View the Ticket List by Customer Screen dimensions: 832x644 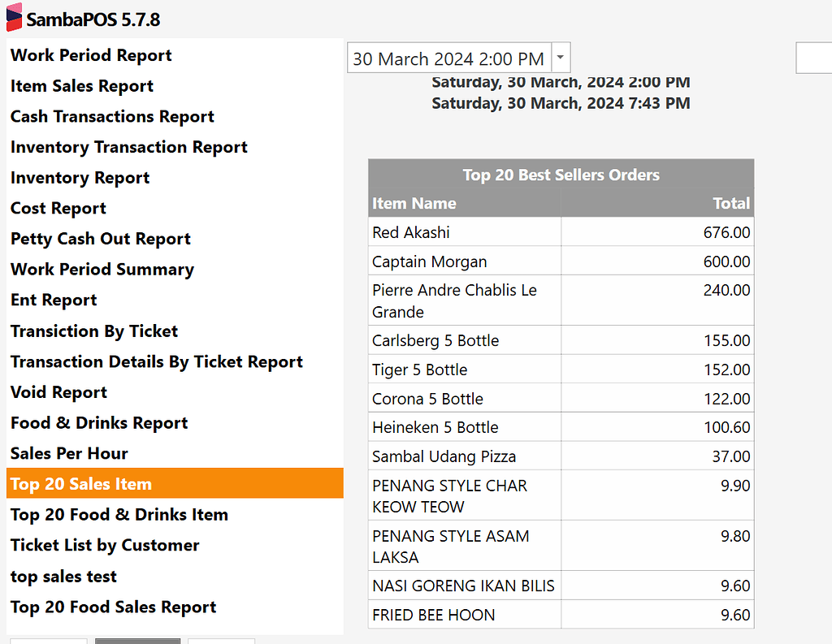pos(104,545)
